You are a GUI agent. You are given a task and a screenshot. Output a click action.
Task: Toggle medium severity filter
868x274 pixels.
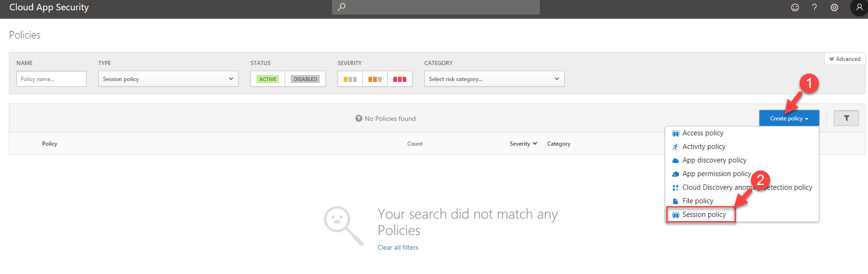375,79
